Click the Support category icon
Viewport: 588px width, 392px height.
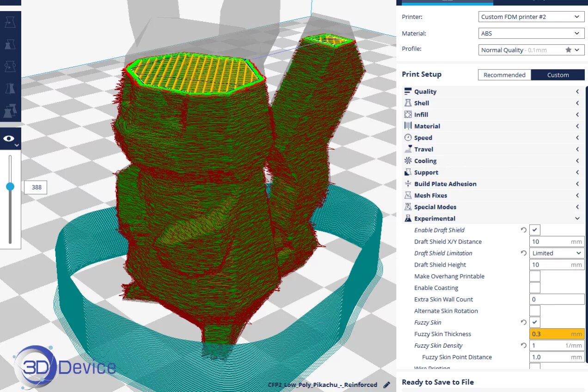pos(408,172)
